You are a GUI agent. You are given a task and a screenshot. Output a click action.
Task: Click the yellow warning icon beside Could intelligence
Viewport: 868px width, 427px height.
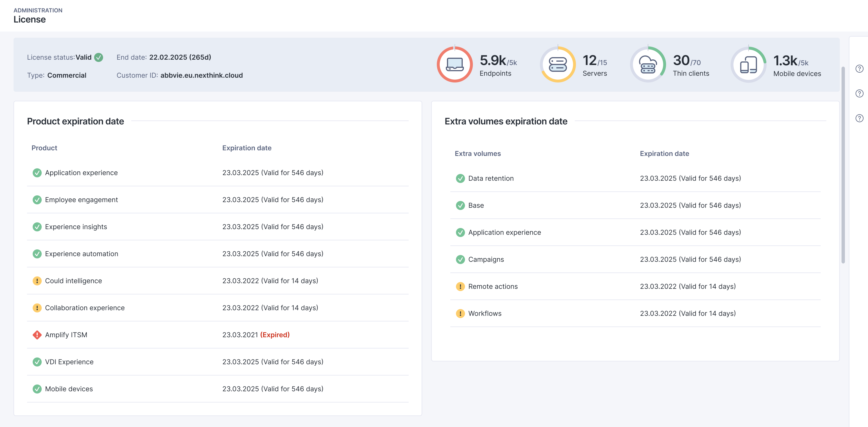37,281
